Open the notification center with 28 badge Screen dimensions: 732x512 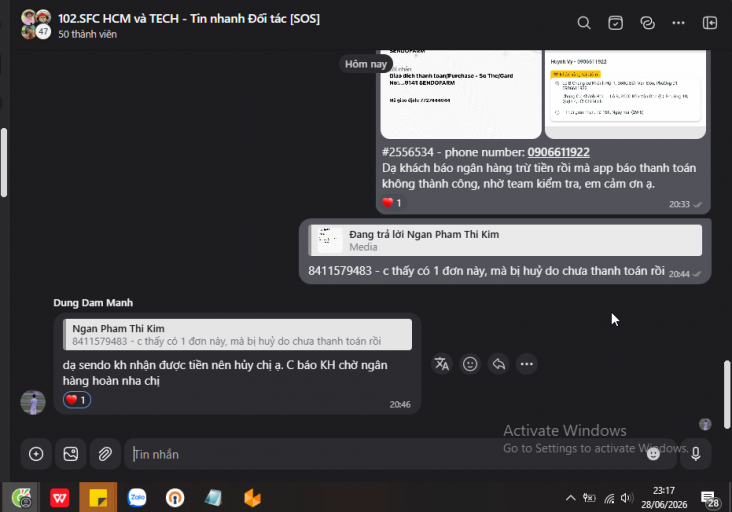(710, 499)
